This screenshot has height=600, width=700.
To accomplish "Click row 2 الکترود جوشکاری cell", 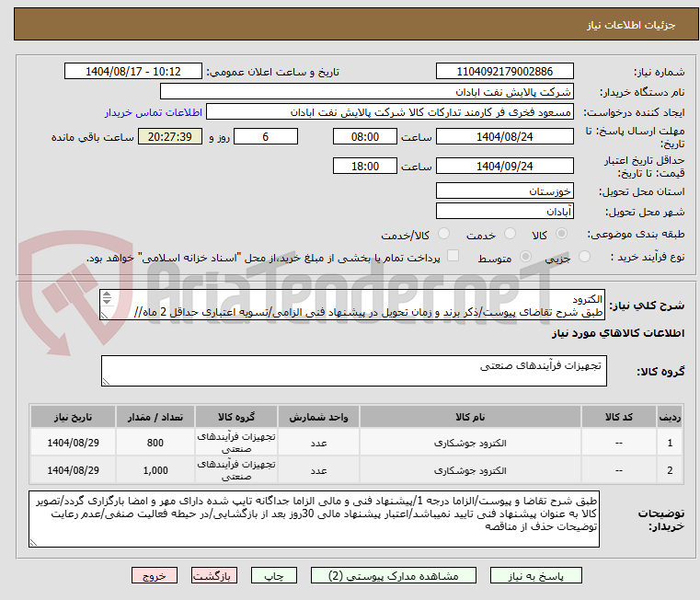I will (470, 470).
